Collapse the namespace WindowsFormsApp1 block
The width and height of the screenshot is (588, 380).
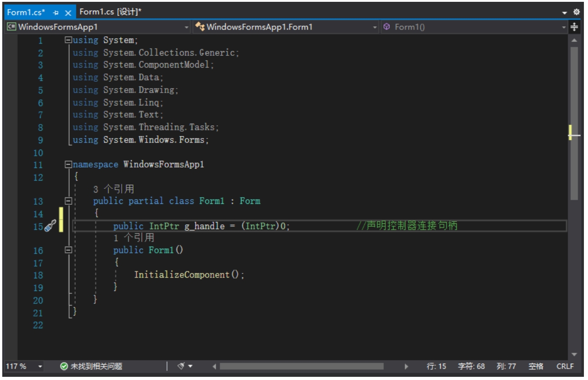[69, 164]
